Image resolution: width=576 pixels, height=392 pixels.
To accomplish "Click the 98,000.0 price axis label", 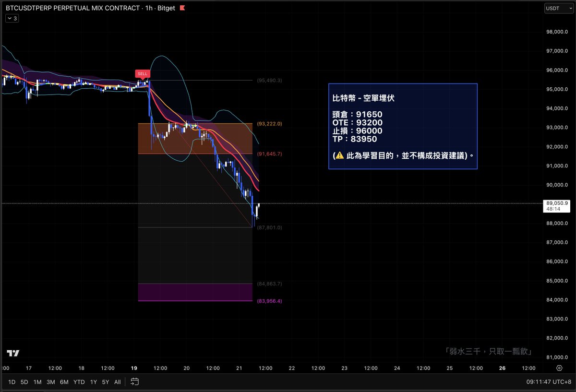I will click(x=557, y=32).
